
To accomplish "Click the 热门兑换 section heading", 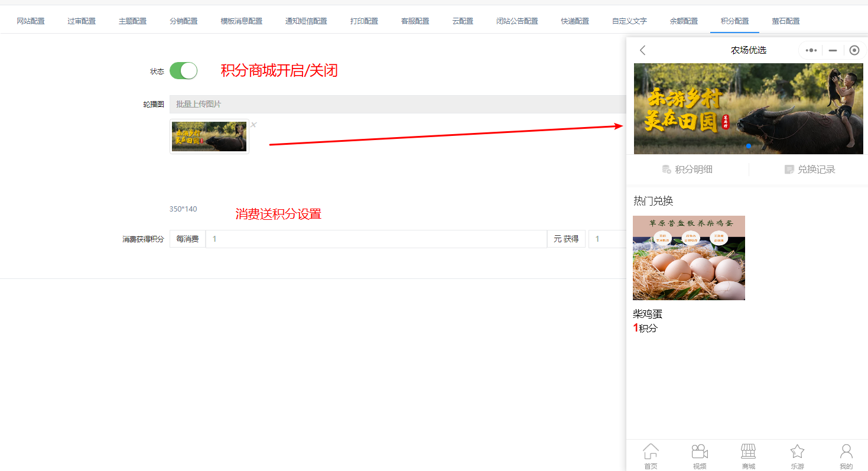I will [653, 201].
